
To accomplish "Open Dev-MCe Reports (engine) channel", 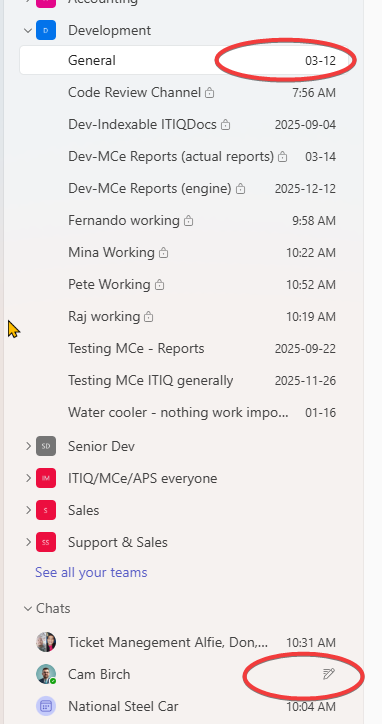I will (x=150, y=189).
